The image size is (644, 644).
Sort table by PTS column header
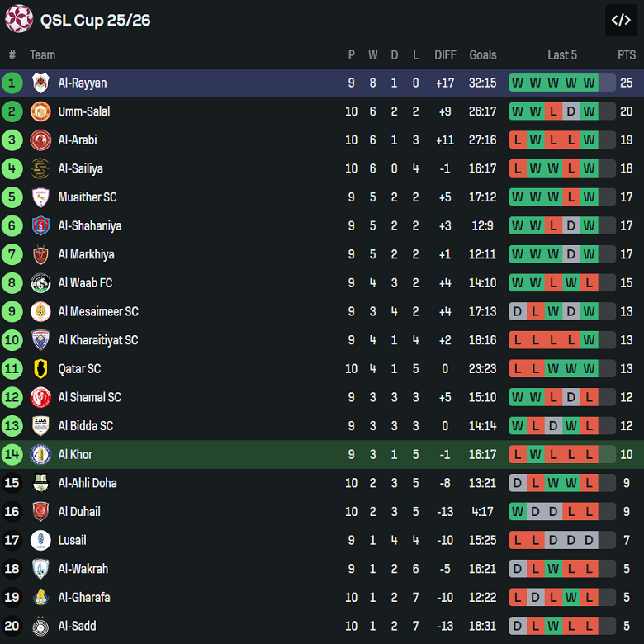click(x=627, y=55)
